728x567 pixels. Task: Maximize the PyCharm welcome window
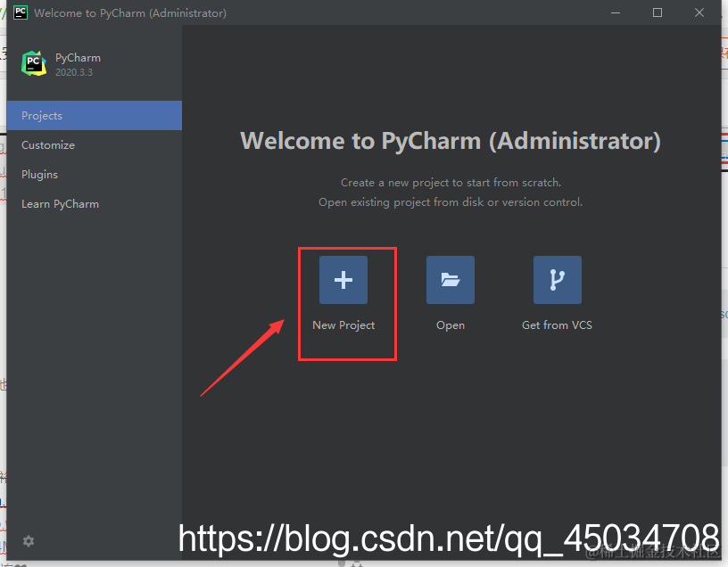(x=658, y=12)
